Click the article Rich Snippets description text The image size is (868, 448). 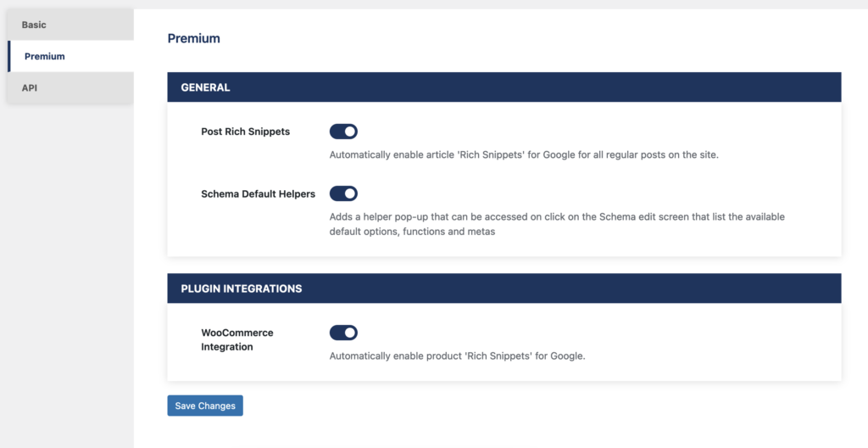524,154
